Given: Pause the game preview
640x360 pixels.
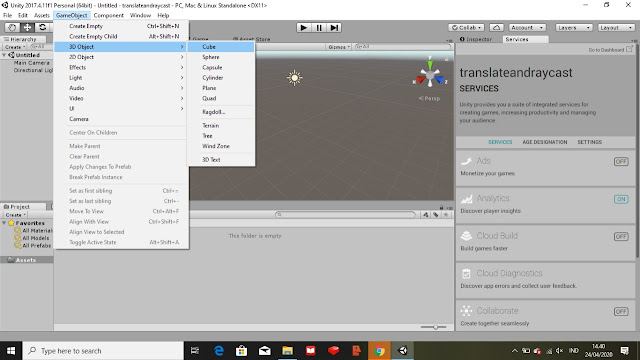Looking at the screenshot, I should (x=319, y=28).
